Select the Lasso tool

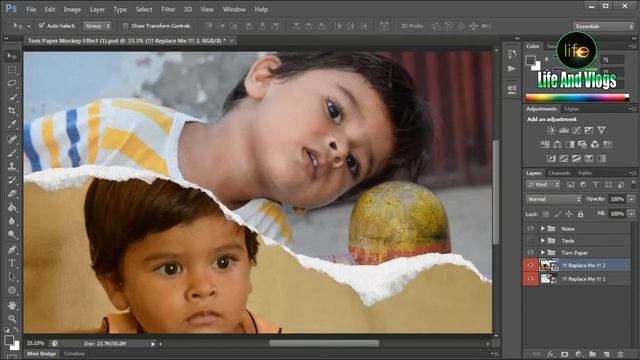(12, 83)
